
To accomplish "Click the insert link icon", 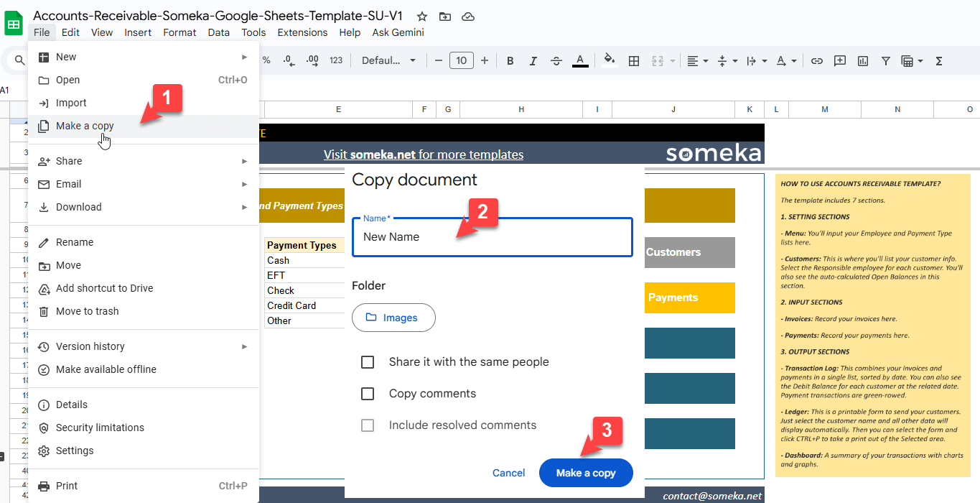I will tap(817, 60).
